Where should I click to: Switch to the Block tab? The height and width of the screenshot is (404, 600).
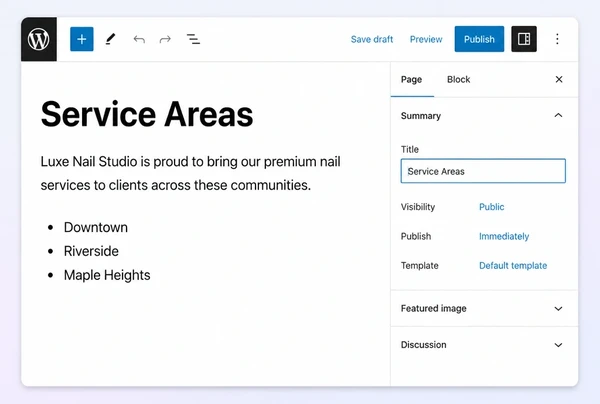[458, 80]
